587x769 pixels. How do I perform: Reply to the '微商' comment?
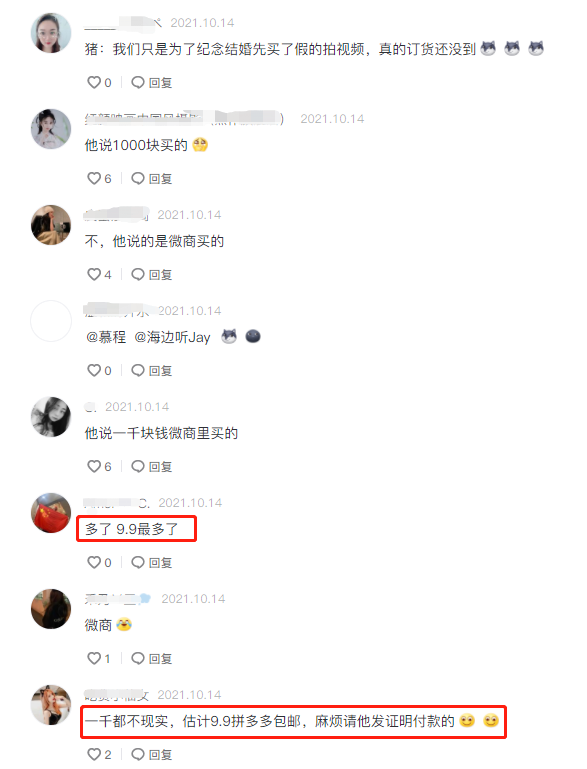pyautogui.click(x=152, y=658)
